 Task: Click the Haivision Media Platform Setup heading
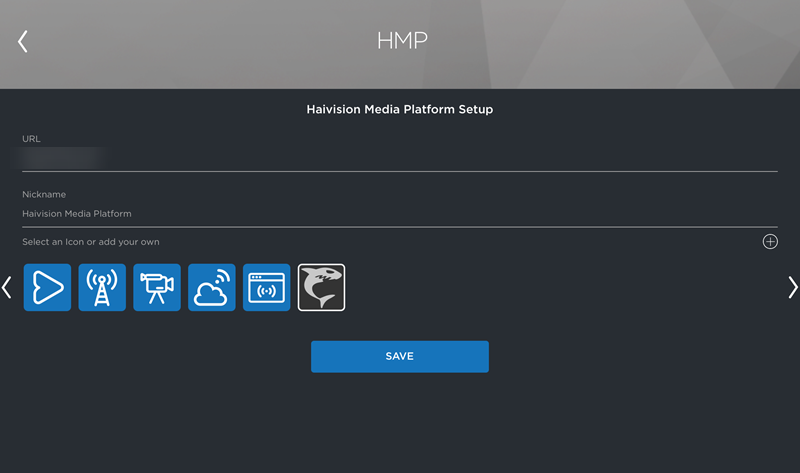pos(399,109)
